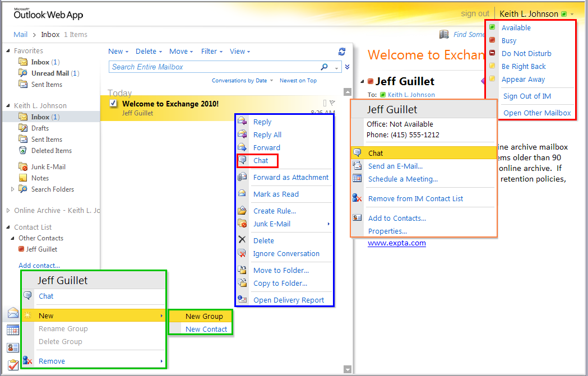Click the search magnifier in the mailbox search bar
The height and width of the screenshot is (376, 588).
click(x=325, y=66)
